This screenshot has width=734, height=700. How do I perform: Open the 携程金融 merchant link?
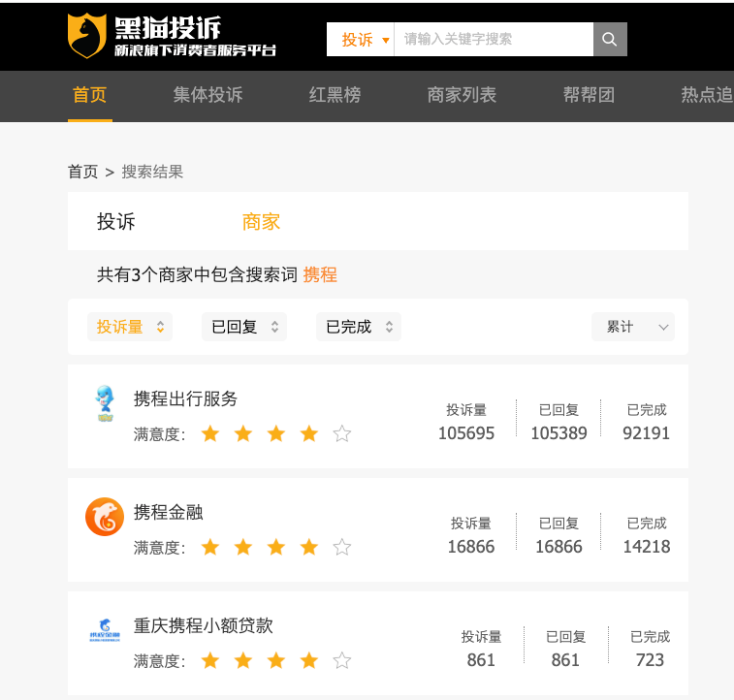point(168,512)
